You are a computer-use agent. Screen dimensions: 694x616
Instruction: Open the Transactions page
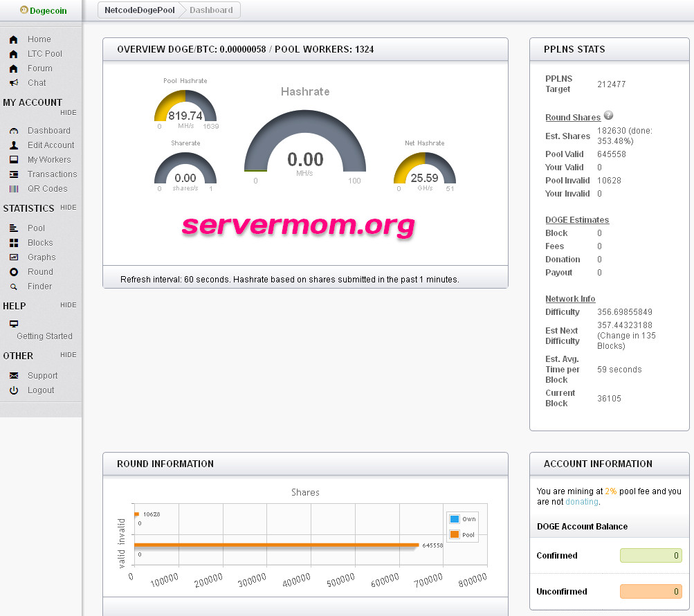(52, 174)
